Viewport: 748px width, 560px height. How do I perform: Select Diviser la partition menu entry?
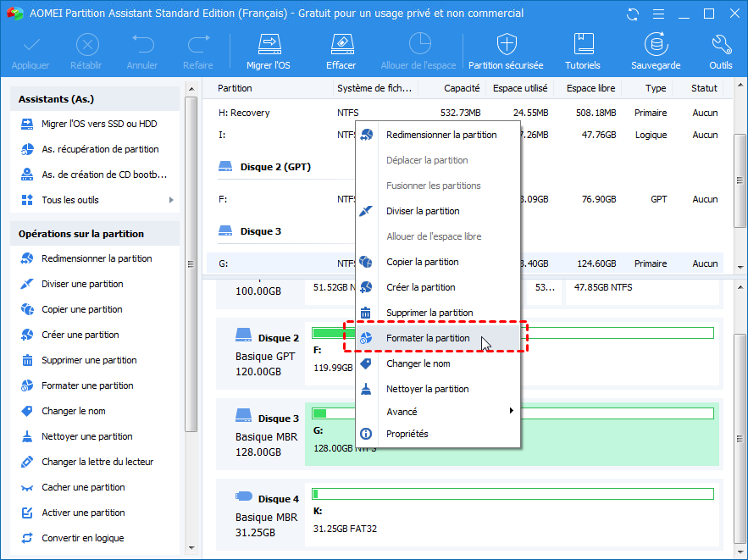click(423, 211)
